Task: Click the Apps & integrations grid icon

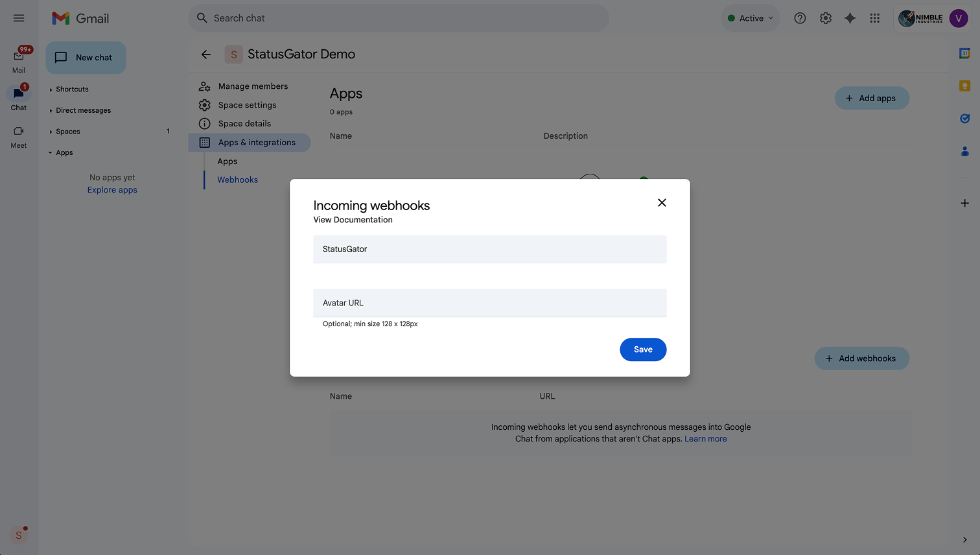Action: pos(204,143)
